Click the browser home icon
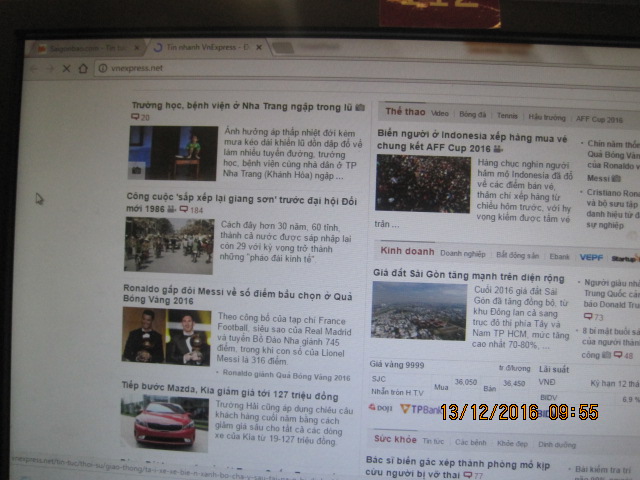This screenshot has height=480, width=640. coord(83,68)
